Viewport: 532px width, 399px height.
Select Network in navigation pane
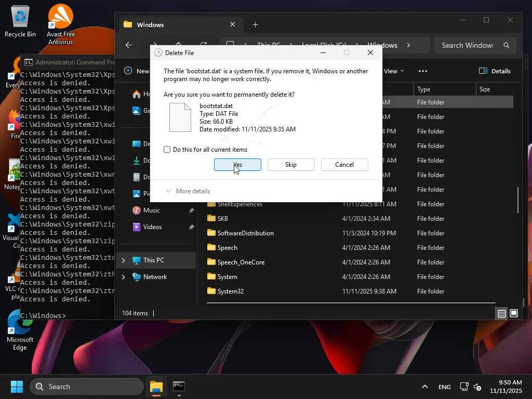[x=155, y=277]
